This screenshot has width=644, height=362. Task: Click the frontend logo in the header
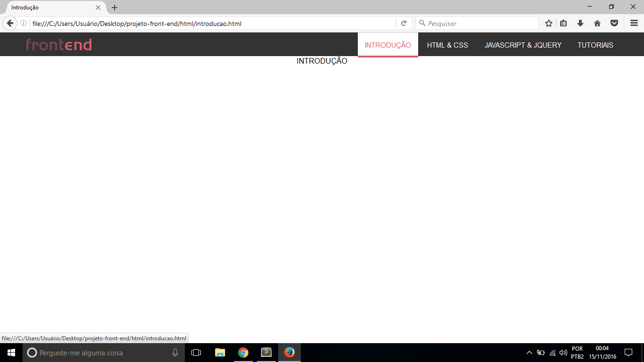click(x=59, y=45)
